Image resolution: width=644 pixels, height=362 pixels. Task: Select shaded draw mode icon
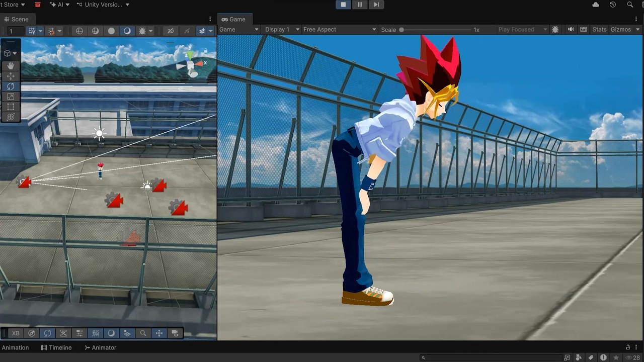[x=127, y=31]
